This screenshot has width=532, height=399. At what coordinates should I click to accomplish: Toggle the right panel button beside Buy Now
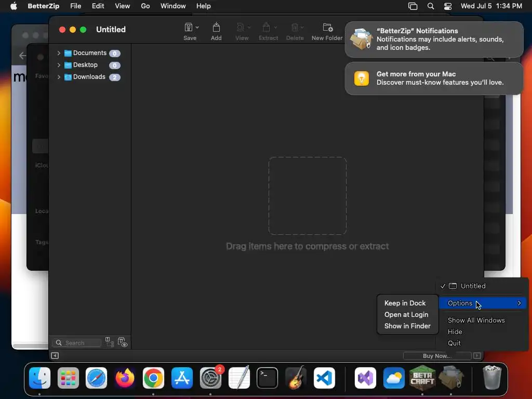pyautogui.click(x=477, y=355)
